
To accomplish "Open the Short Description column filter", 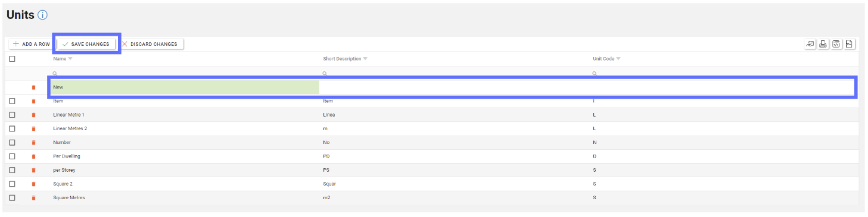I will (x=365, y=59).
